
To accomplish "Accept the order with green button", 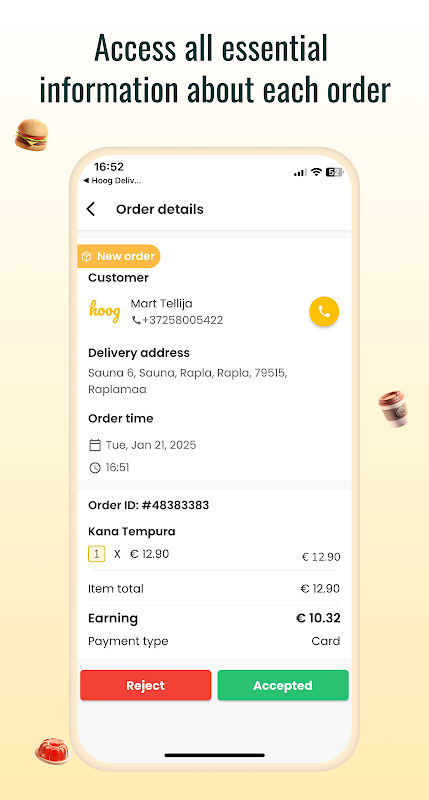I will (283, 685).
